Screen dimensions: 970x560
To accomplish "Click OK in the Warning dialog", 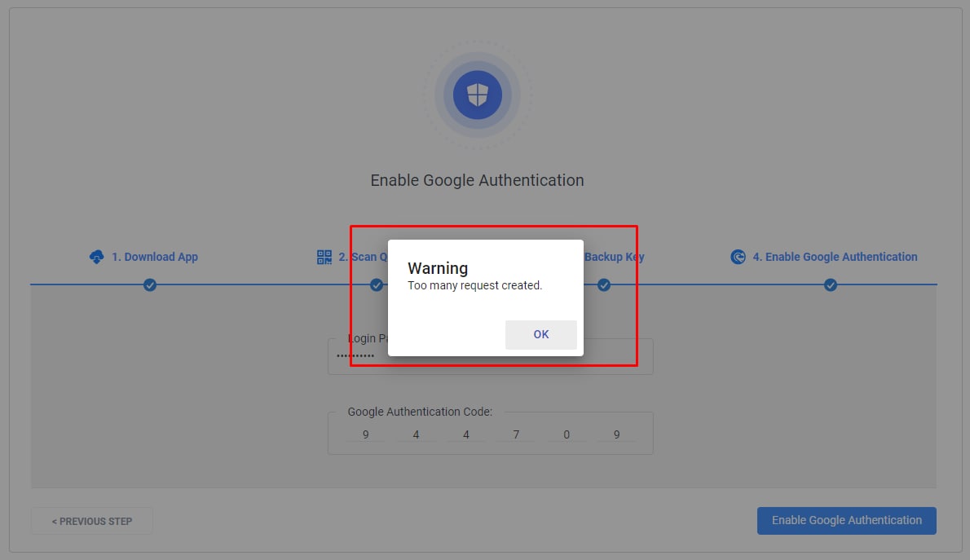I will click(540, 334).
